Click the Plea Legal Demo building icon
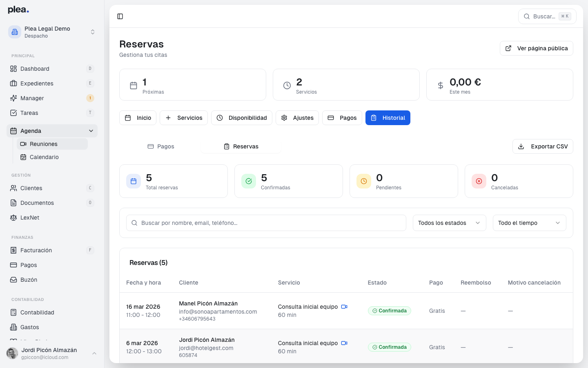Screen dimensions: 588x368 tap(15, 32)
